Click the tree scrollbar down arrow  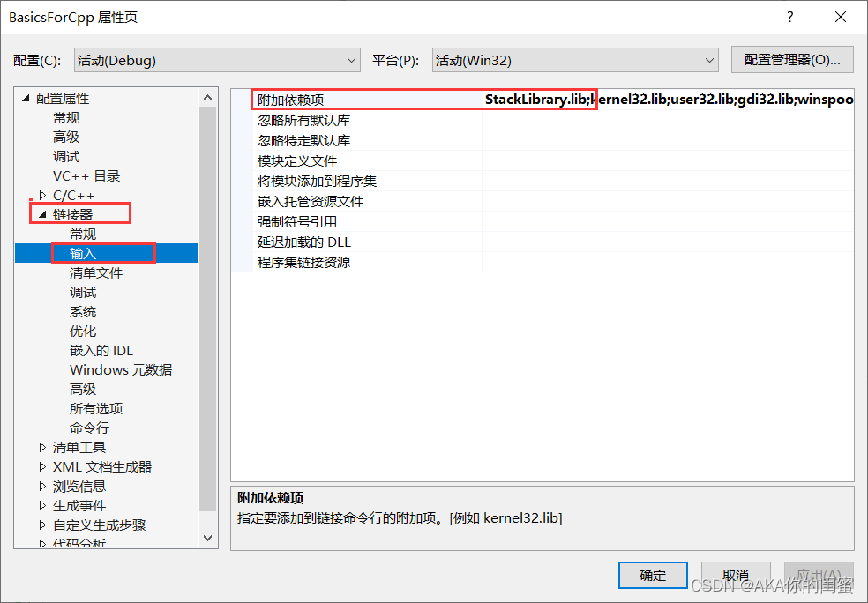pos(207,538)
